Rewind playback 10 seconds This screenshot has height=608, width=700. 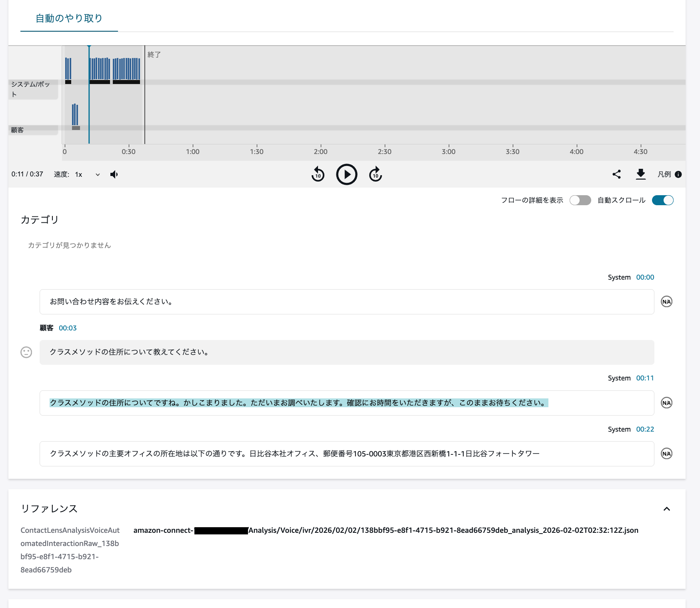318,174
